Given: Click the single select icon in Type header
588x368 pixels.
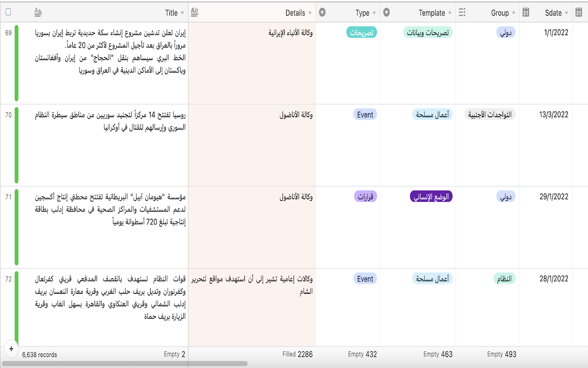Looking at the screenshot, I should point(322,12).
